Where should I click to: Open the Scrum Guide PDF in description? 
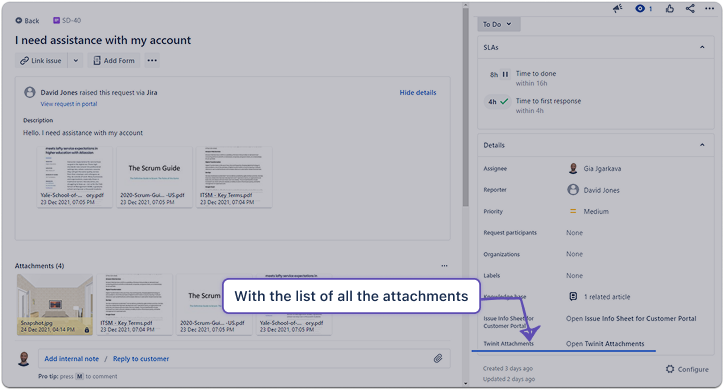(154, 177)
